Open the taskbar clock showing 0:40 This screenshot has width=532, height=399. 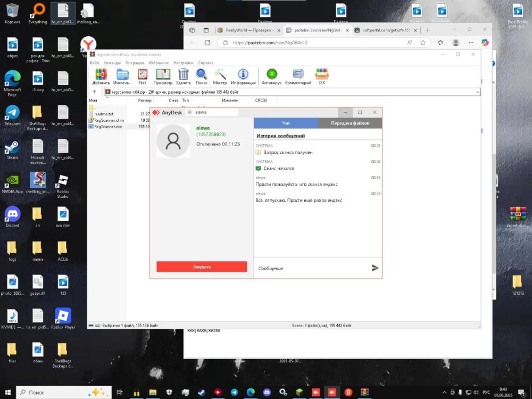coord(503,392)
